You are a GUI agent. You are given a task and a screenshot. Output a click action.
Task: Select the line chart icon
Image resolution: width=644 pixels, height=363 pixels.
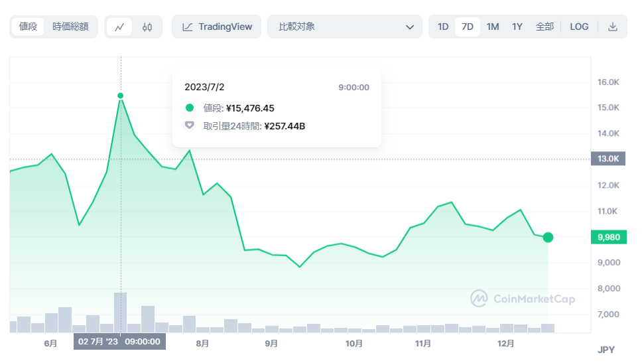click(x=119, y=27)
